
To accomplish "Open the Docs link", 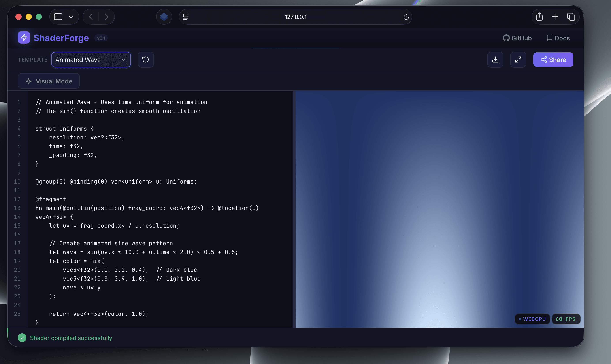I will tap(558, 38).
